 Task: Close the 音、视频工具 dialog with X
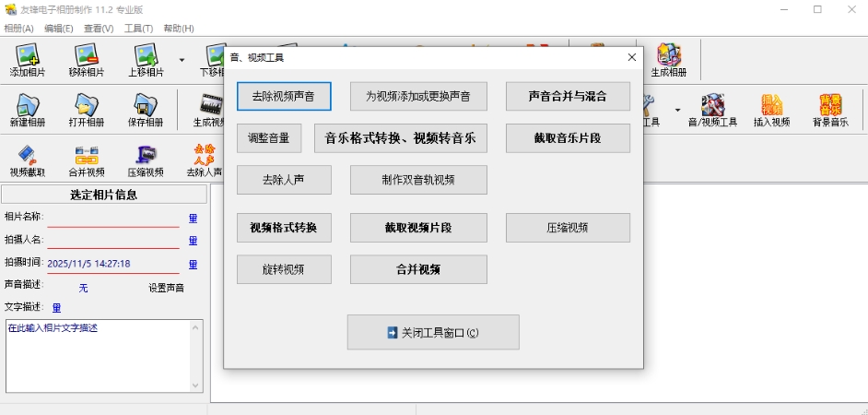pos(631,57)
